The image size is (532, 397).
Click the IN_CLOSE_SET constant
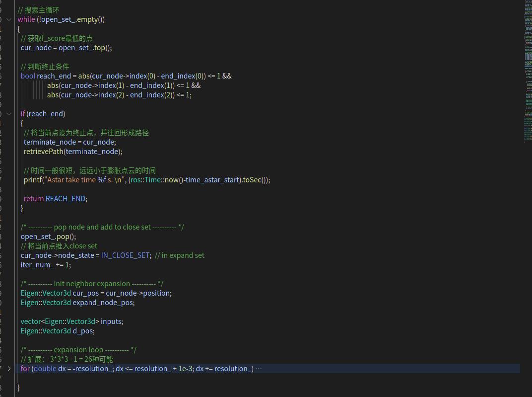(125, 255)
